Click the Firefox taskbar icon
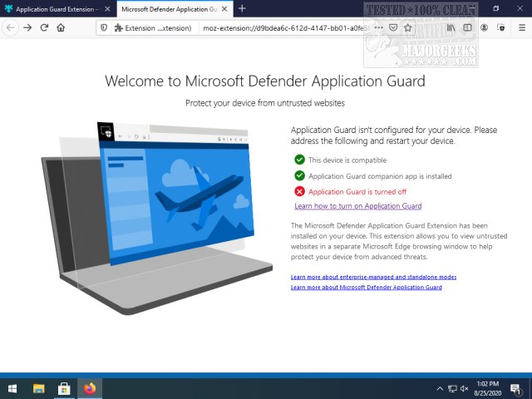 [x=90, y=388]
